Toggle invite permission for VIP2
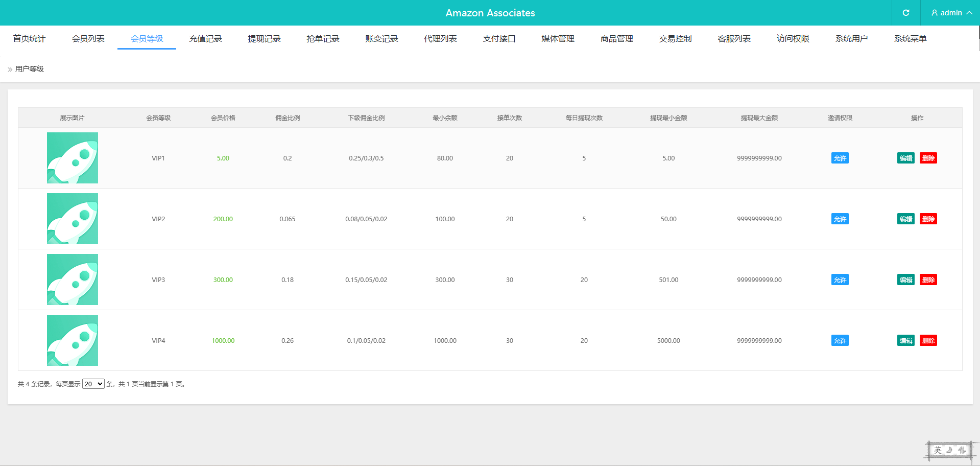Viewport: 980px width, 466px height. [x=840, y=219]
